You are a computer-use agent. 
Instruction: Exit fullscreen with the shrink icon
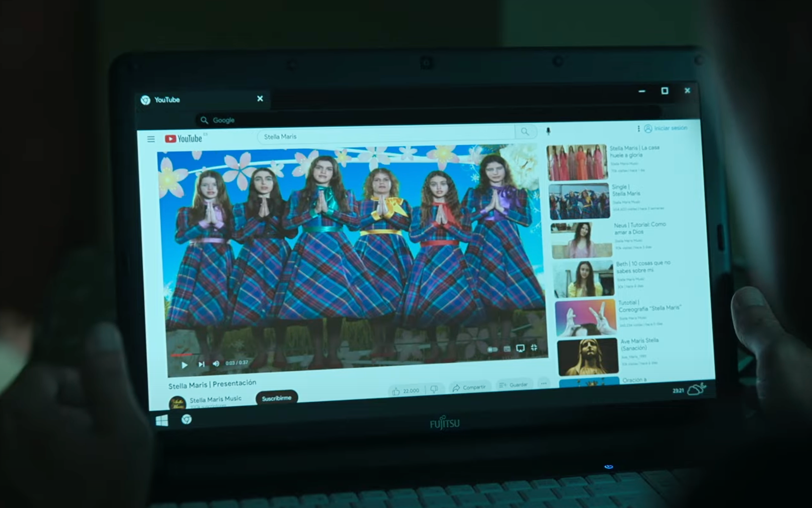click(534, 348)
